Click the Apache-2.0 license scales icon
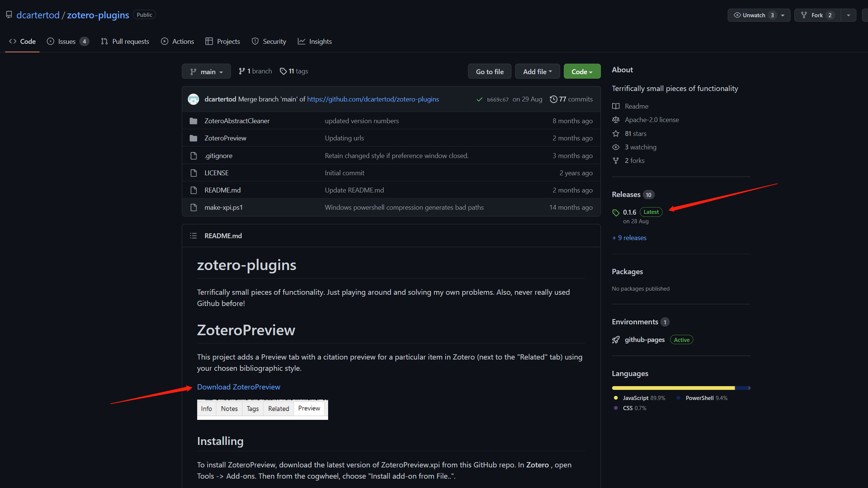Viewport: 868px width, 488px height. tap(616, 119)
